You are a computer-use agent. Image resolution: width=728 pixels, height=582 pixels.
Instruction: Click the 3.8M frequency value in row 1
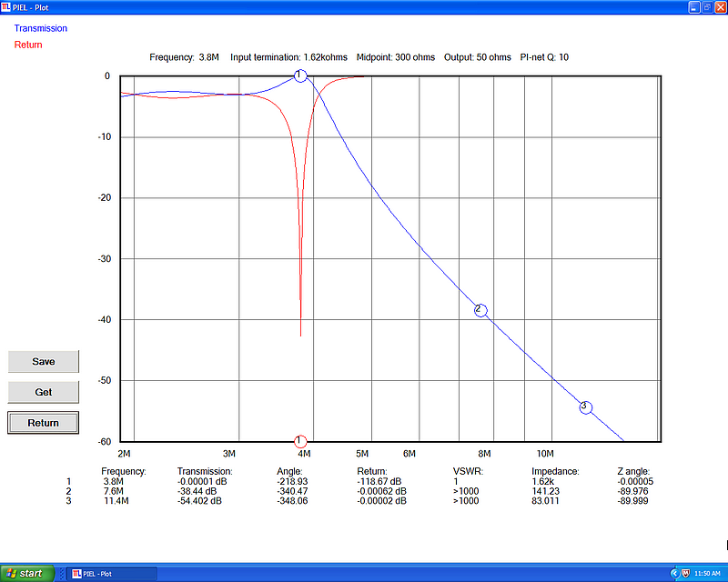click(113, 481)
